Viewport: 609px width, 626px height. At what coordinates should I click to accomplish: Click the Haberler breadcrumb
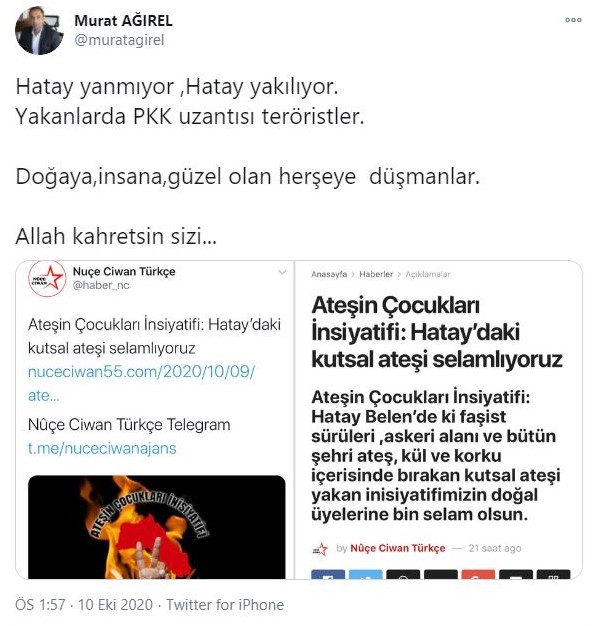point(376,274)
